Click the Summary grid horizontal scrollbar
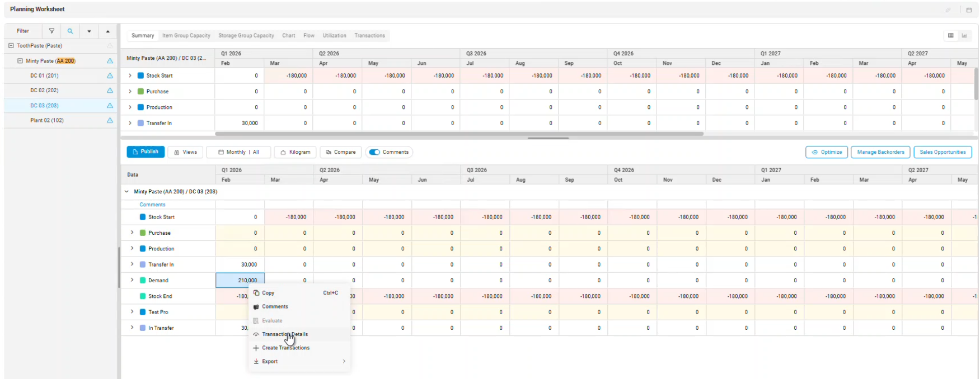The width and height of the screenshot is (980, 379). pyautogui.click(x=459, y=134)
